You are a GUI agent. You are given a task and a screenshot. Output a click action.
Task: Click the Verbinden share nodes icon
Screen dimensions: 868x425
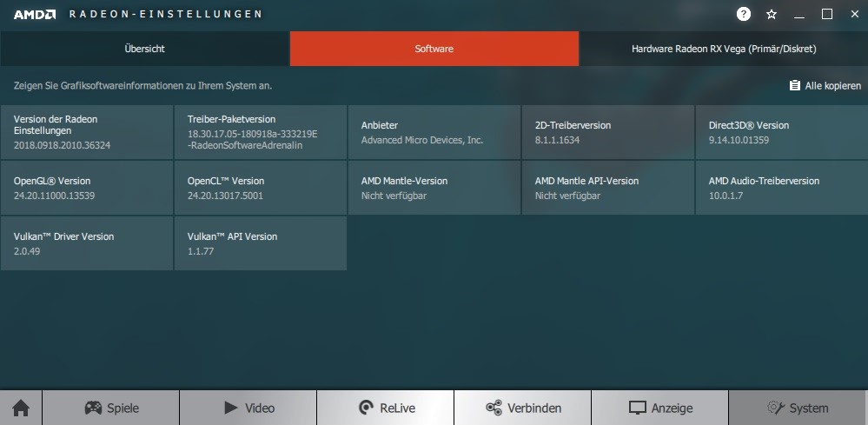(494, 408)
